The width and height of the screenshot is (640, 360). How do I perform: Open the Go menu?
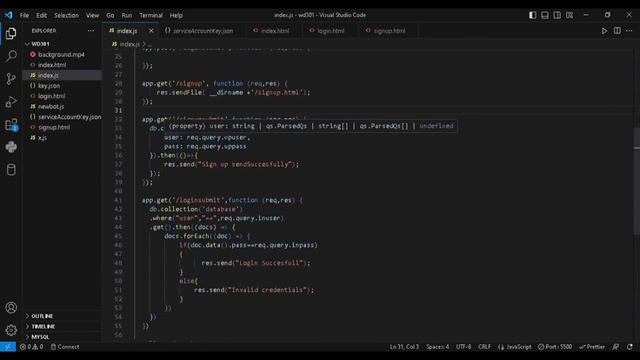coord(110,15)
